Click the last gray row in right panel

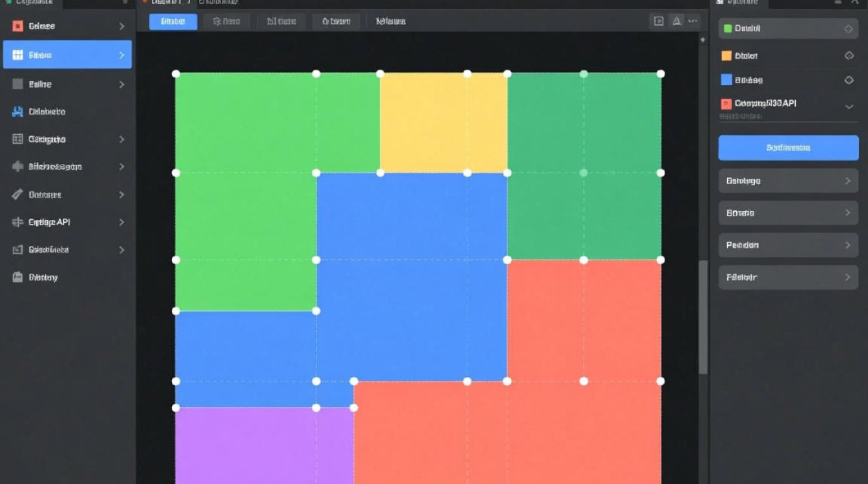pos(788,277)
